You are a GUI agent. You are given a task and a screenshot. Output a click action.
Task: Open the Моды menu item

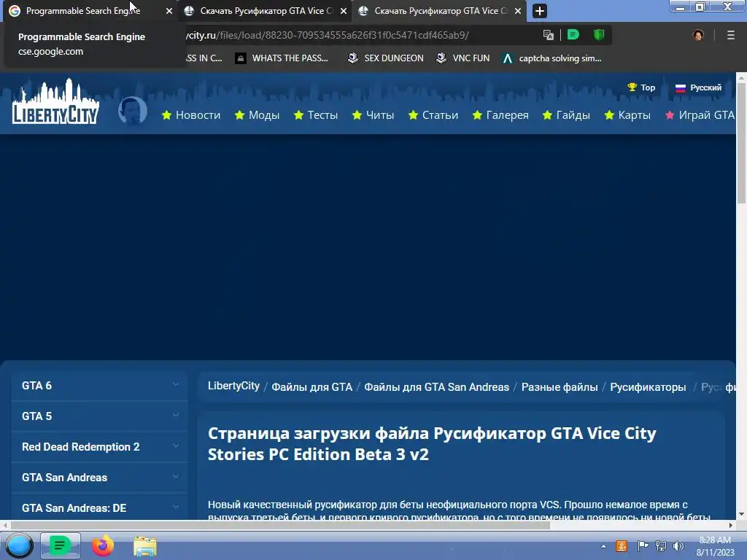pos(258,114)
